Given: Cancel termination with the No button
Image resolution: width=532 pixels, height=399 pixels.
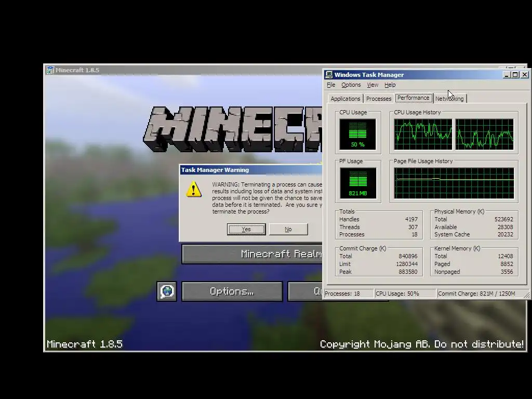Looking at the screenshot, I should click(288, 229).
